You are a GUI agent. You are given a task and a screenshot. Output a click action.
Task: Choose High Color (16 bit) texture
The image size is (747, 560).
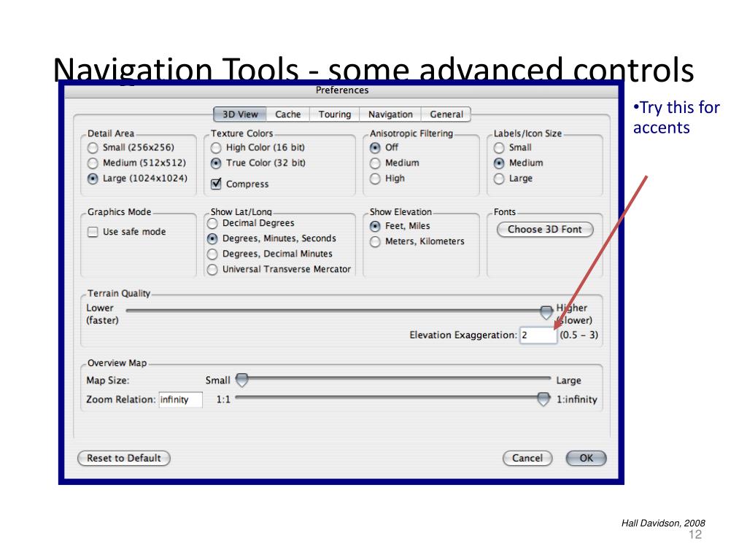[216, 148]
